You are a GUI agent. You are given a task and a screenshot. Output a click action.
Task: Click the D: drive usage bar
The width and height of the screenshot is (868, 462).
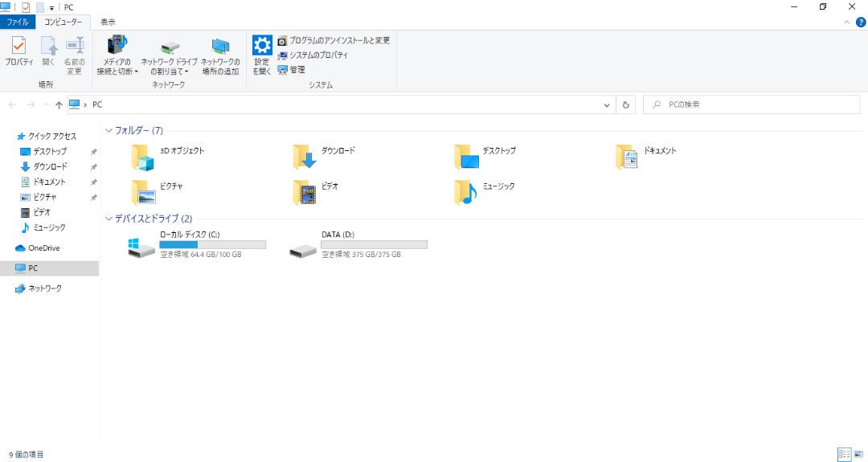click(x=375, y=244)
